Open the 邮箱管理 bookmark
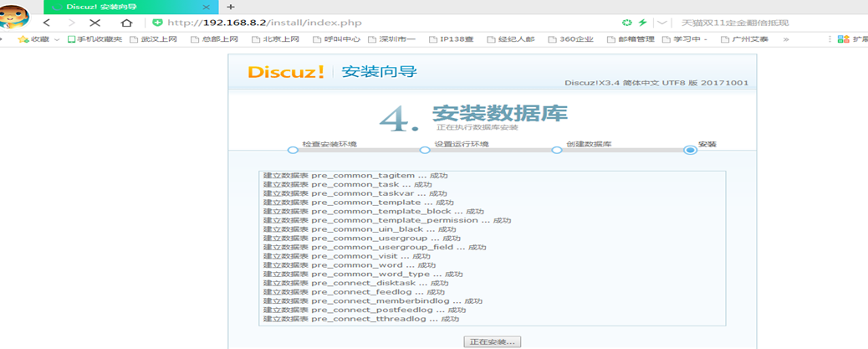This screenshot has width=868, height=349. (x=631, y=38)
